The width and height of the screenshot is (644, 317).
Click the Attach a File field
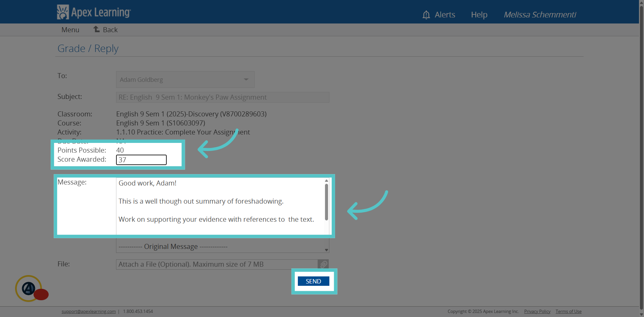click(217, 264)
